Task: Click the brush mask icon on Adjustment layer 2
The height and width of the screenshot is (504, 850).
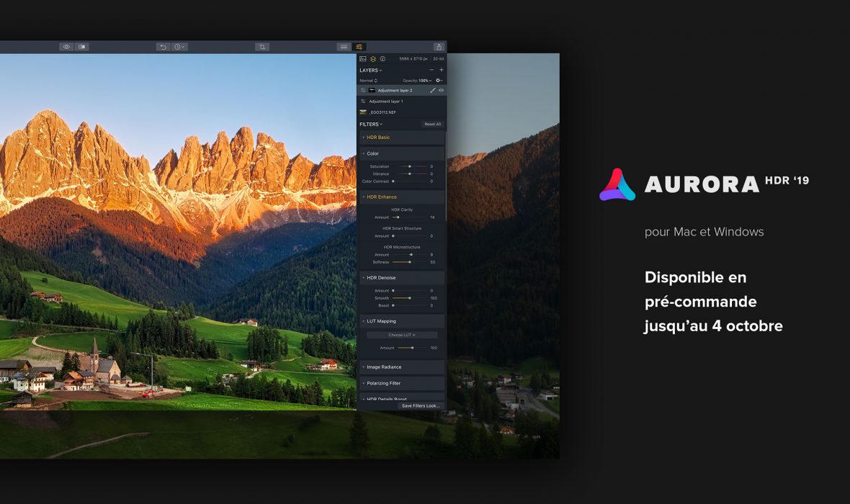Action: [432, 91]
